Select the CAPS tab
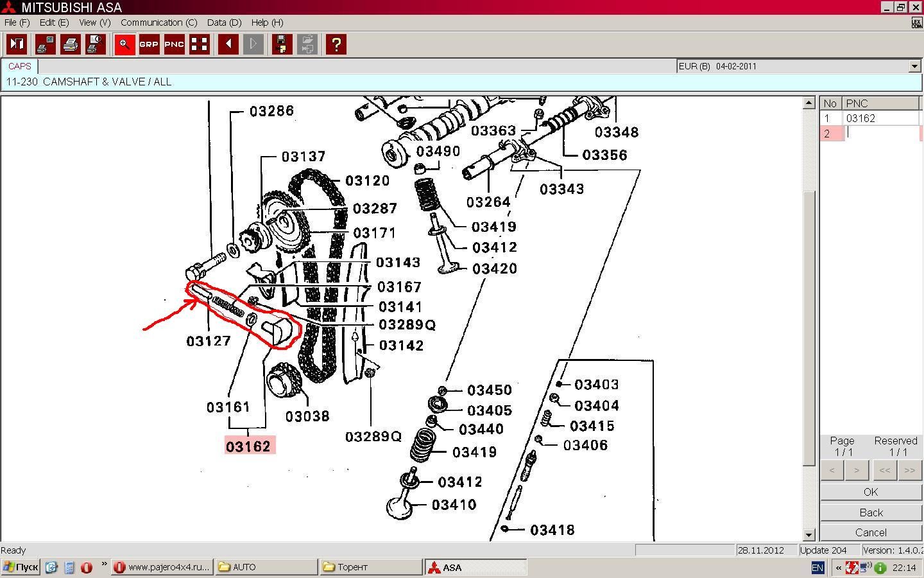This screenshot has height=578, width=924. [20, 66]
